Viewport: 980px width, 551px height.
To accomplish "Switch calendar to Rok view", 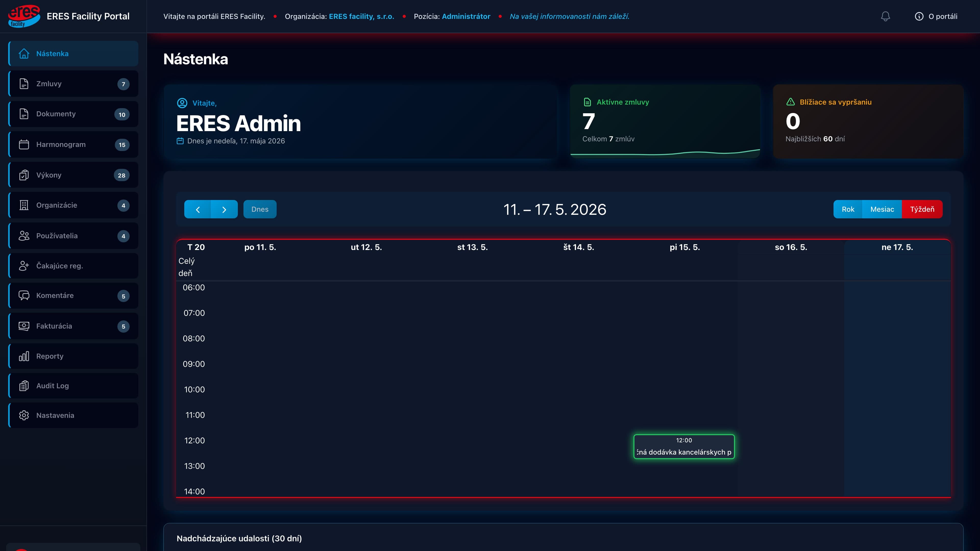I will [x=848, y=209].
